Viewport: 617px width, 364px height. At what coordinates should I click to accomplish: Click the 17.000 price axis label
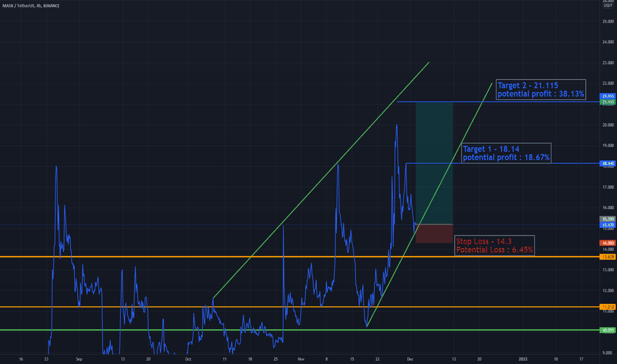pos(608,187)
